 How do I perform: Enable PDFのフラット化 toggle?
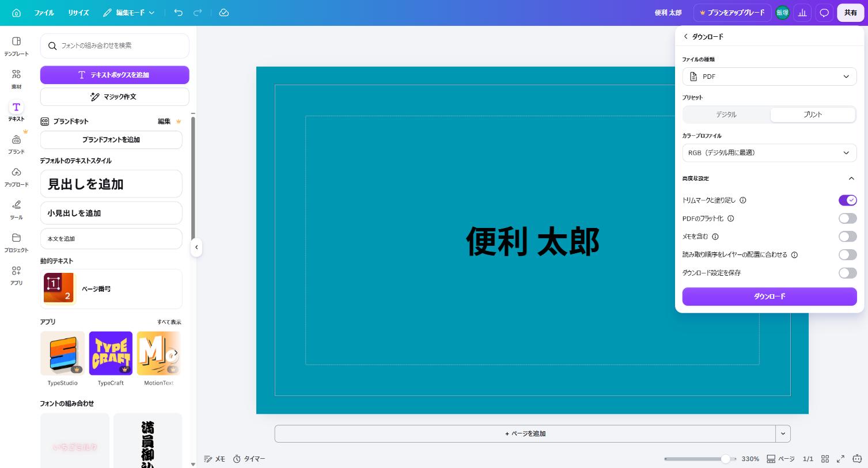point(847,218)
